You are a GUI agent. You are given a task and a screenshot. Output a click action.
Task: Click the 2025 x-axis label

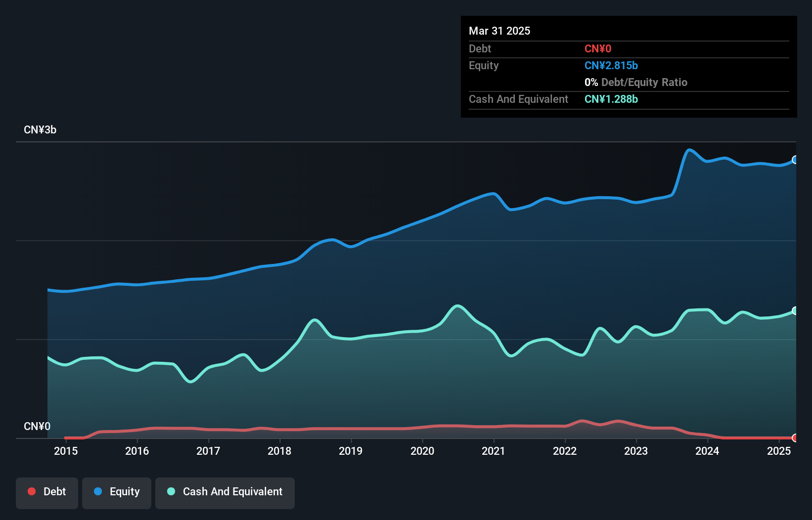779,451
